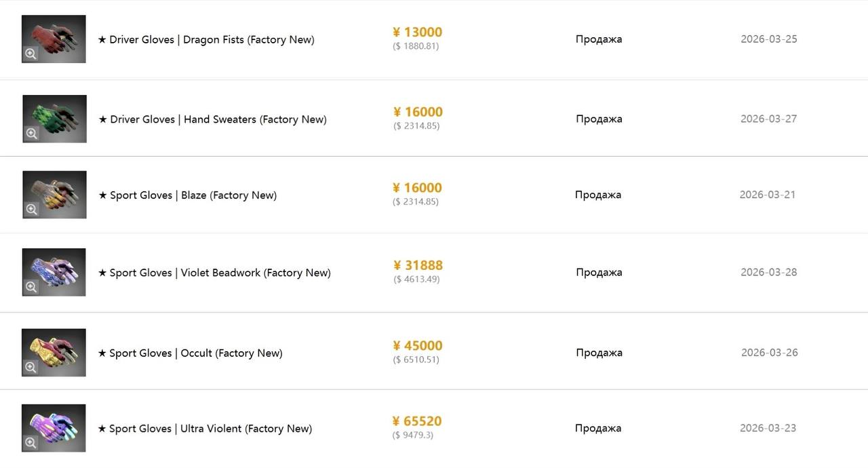Click magnifier icon on Dragon Fists thumbnail

pyautogui.click(x=31, y=54)
